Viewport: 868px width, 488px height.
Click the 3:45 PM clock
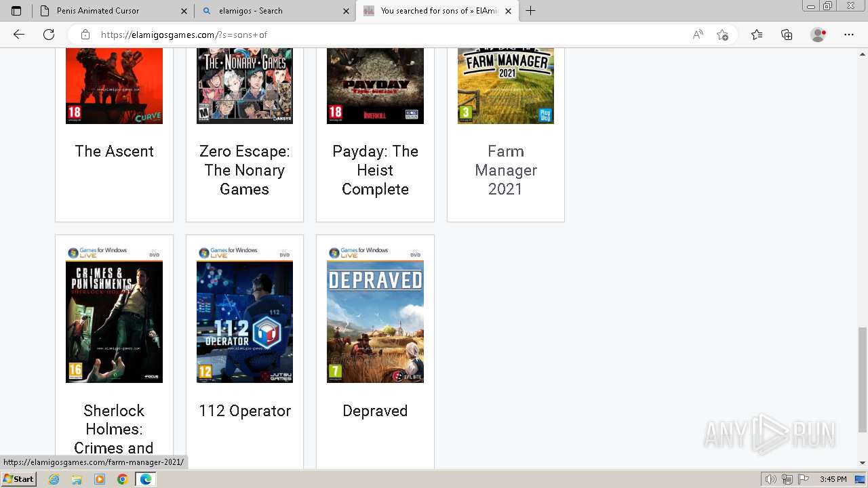tap(833, 479)
